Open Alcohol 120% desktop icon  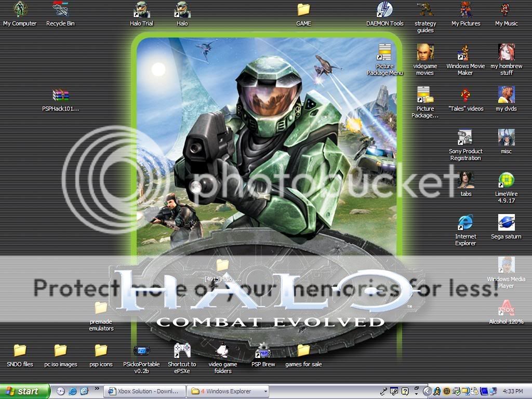(x=506, y=308)
